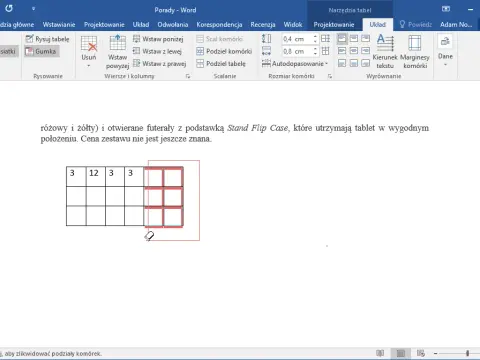The width and height of the screenshot is (480, 360).
Task: Click the repeat arrow in title bar
Action: pyautogui.click(x=9, y=9)
